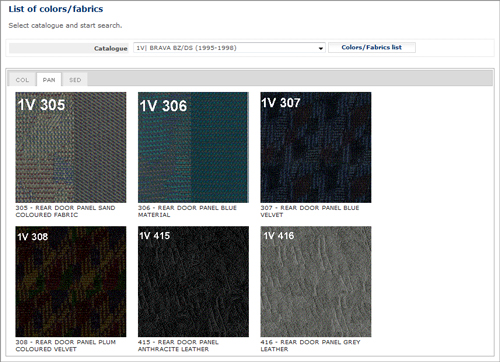Image resolution: width=500 pixels, height=362 pixels.
Task: Pick the 1V 307 blue velvet swatch
Action: (x=316, y=147)
